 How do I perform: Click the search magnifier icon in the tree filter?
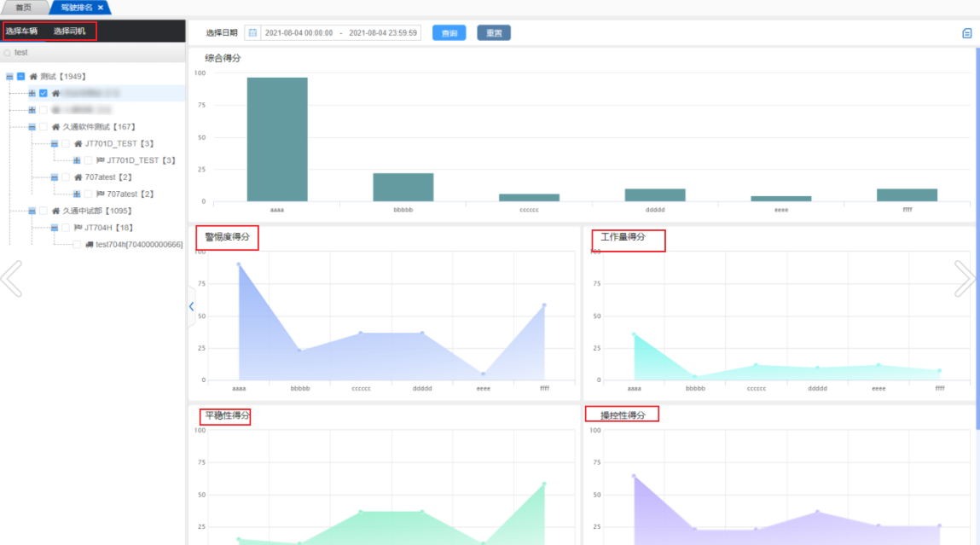(x=8, y=53)
